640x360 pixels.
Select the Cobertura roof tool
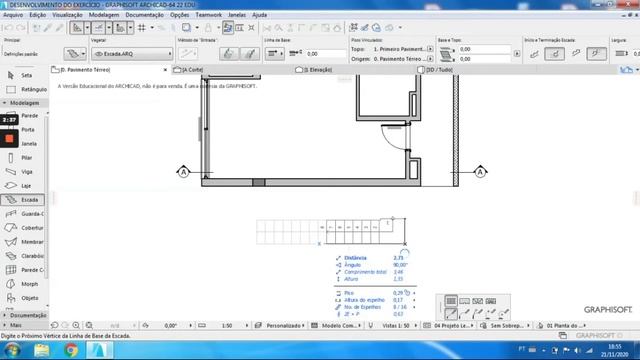click(x=22, y=228)
